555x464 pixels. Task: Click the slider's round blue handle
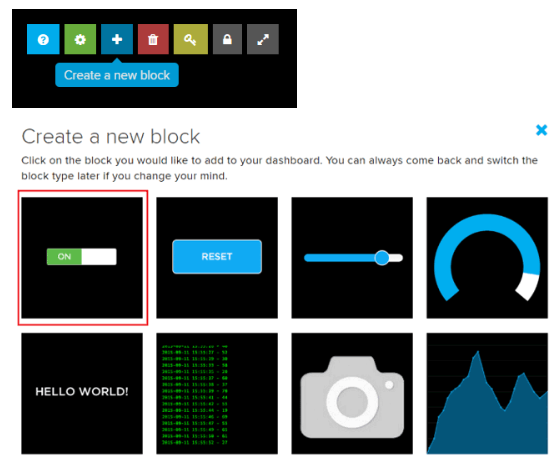tap(382, 258)
